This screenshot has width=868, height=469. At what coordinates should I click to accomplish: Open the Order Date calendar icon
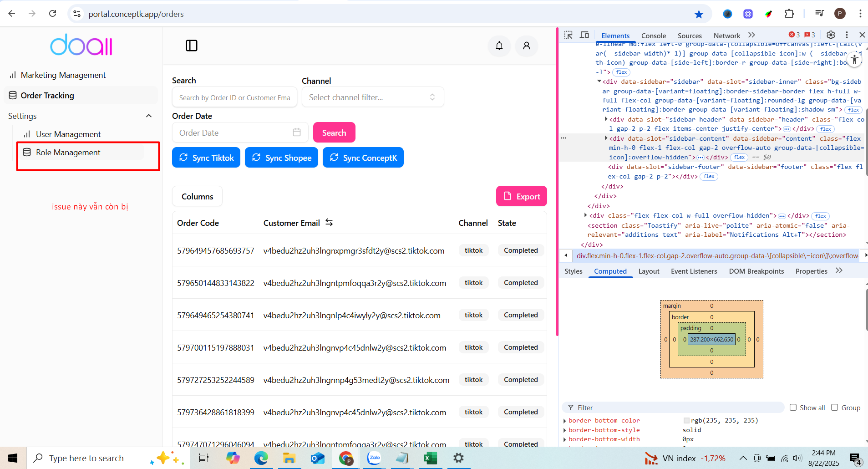click(x=297, y=133)
